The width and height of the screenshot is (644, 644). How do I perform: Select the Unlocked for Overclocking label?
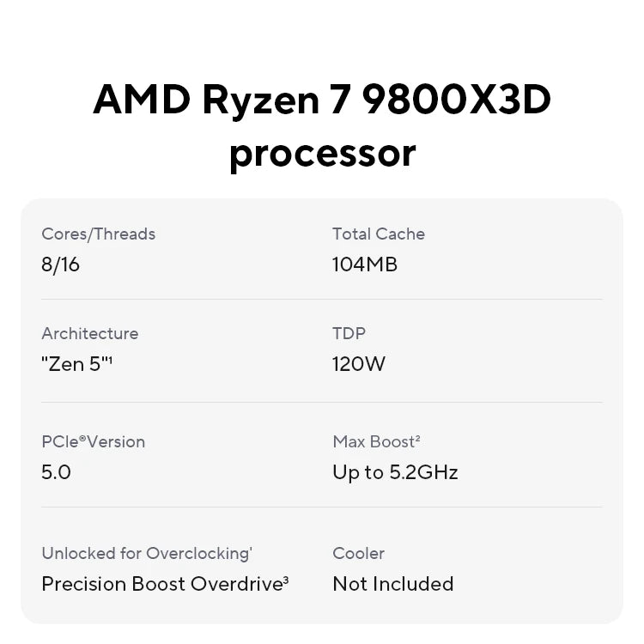[x=146, y=553]
